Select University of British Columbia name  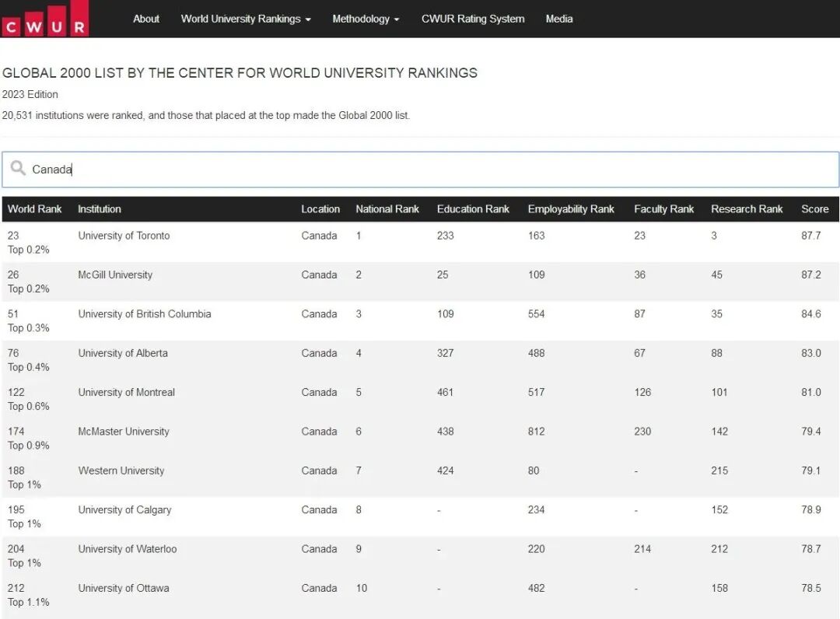[x=145, y=314]
